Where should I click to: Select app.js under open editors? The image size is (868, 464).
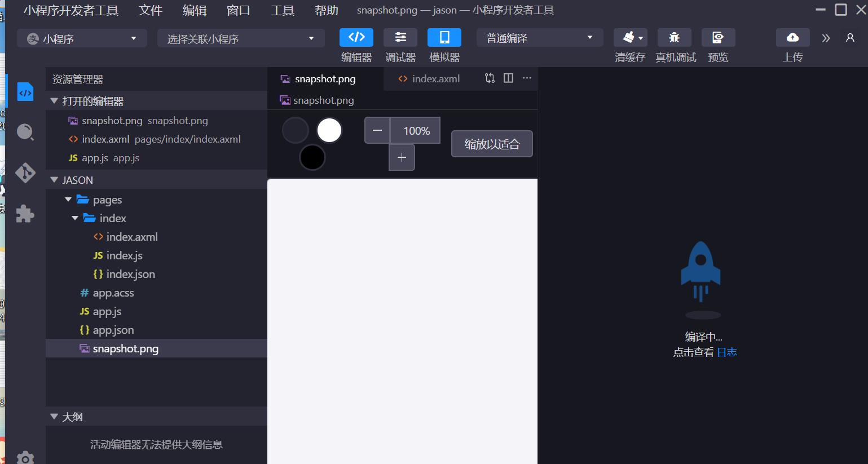156,158
